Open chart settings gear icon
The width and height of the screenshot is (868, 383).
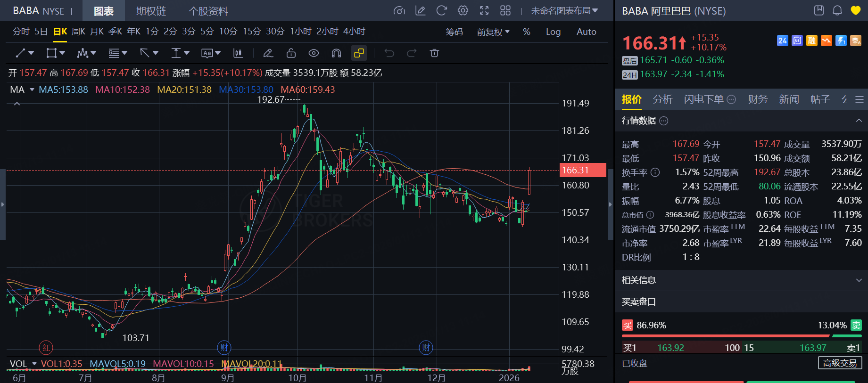pos(463,11)
